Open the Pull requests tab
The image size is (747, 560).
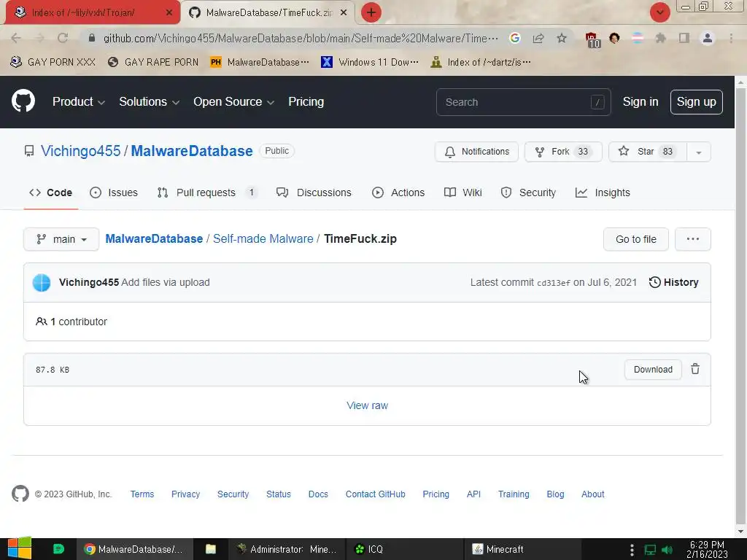[x=206, y=192]
